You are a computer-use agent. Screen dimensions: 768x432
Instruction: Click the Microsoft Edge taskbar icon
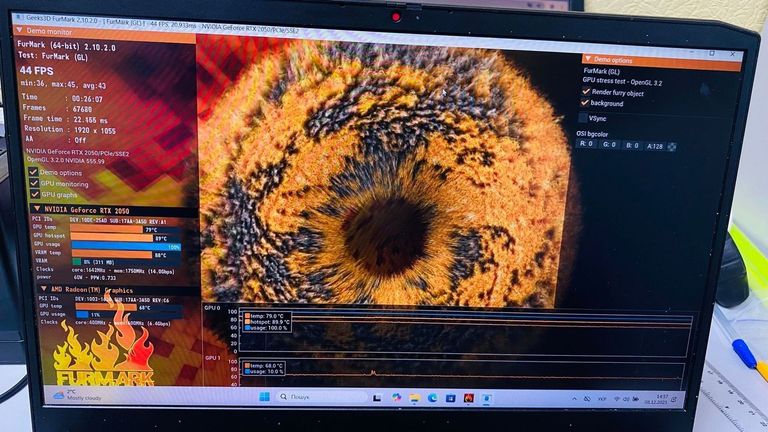[x=433, y=398]
